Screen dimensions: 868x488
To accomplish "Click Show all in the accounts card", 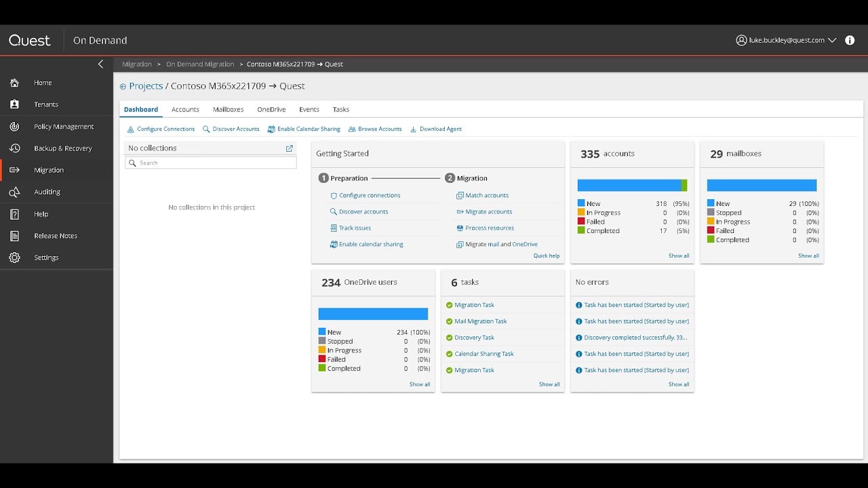I will pos(679,256).
